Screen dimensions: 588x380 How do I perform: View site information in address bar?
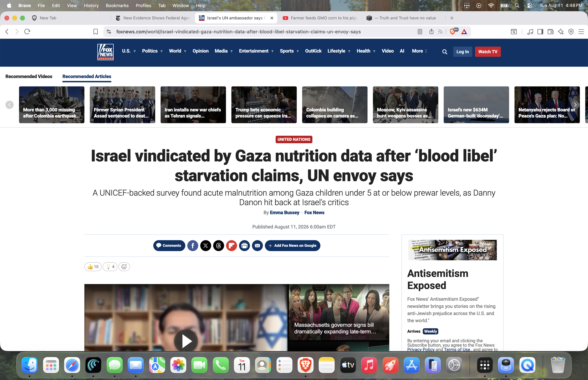click(109, 32)
